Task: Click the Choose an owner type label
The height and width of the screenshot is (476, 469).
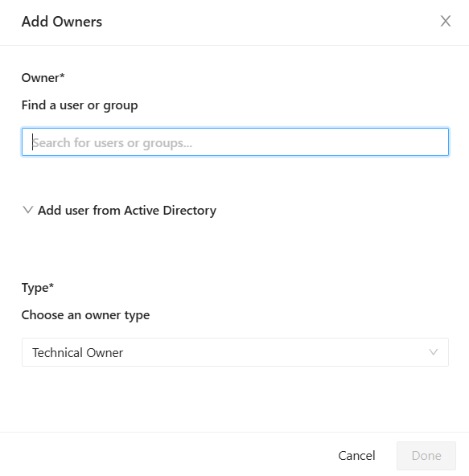Action: tap(85, 315)
